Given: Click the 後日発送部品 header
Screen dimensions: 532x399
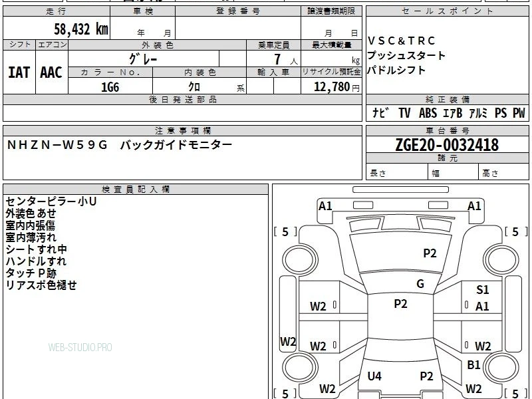Looking at the screenshot, I should tap(182, 99).
